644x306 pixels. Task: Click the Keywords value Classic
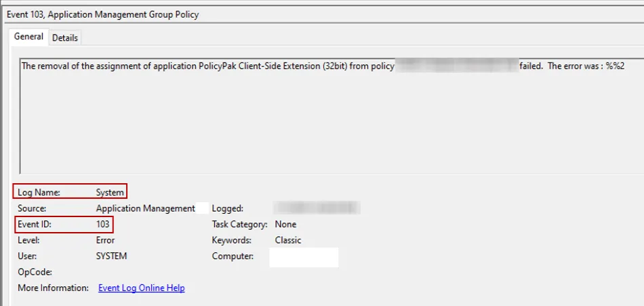click(x=288, y=240)
